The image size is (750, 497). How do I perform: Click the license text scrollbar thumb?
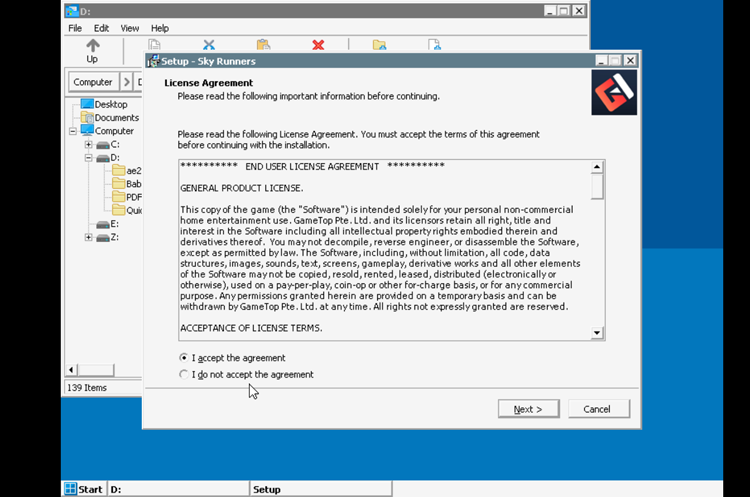click(596, 187)
